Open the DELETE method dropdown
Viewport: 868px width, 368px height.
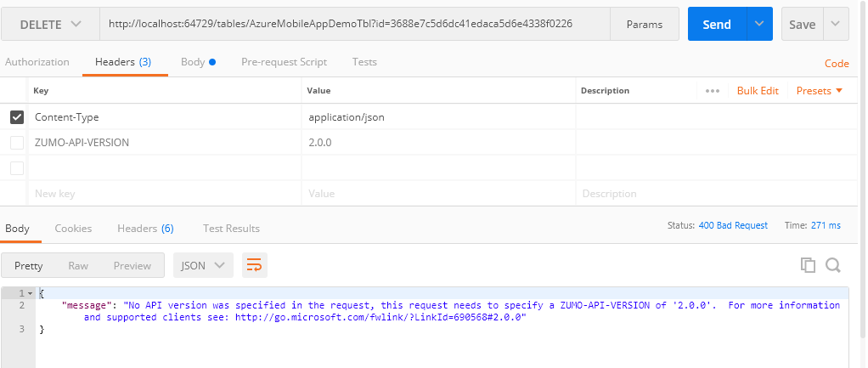[49, 25]
